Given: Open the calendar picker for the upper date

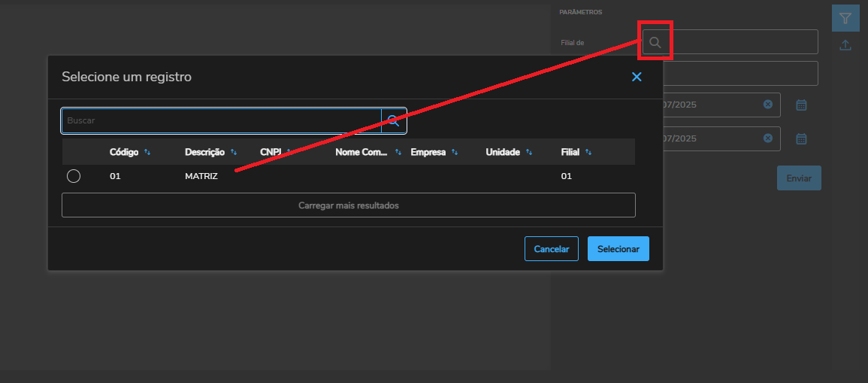Looking at the screenshot, I should (x=801, y=105).
